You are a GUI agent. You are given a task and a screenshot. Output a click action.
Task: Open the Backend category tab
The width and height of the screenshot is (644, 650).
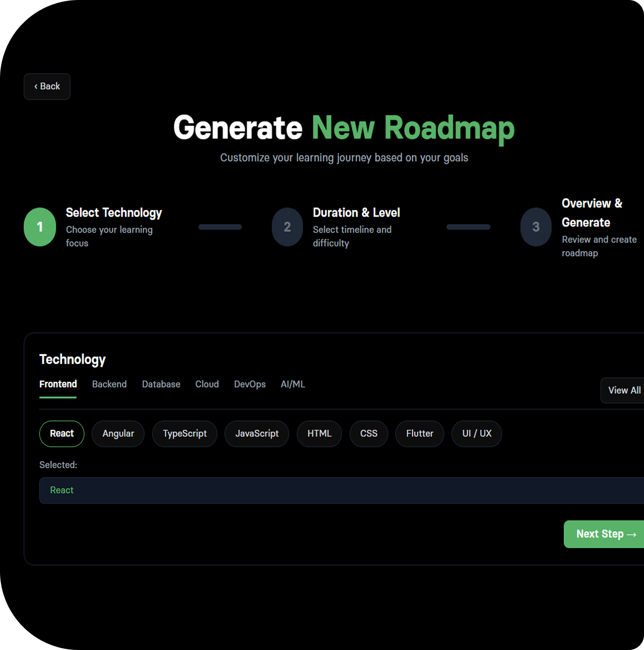click(109, 384)
